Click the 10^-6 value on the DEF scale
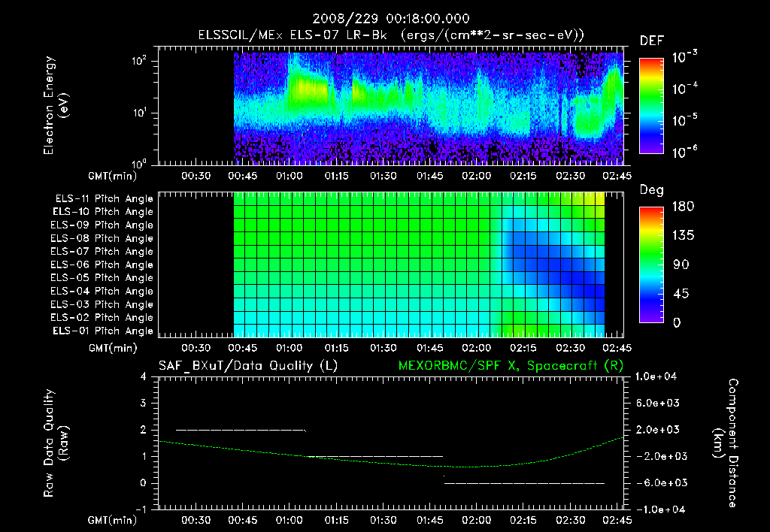Screen dimensions: 770x532 point(684,152)
